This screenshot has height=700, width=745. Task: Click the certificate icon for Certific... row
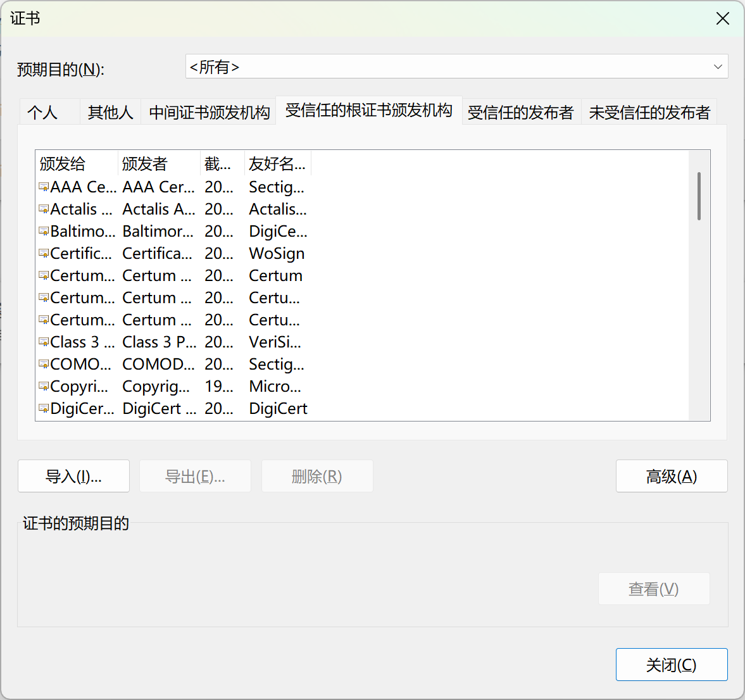(44, 253)
